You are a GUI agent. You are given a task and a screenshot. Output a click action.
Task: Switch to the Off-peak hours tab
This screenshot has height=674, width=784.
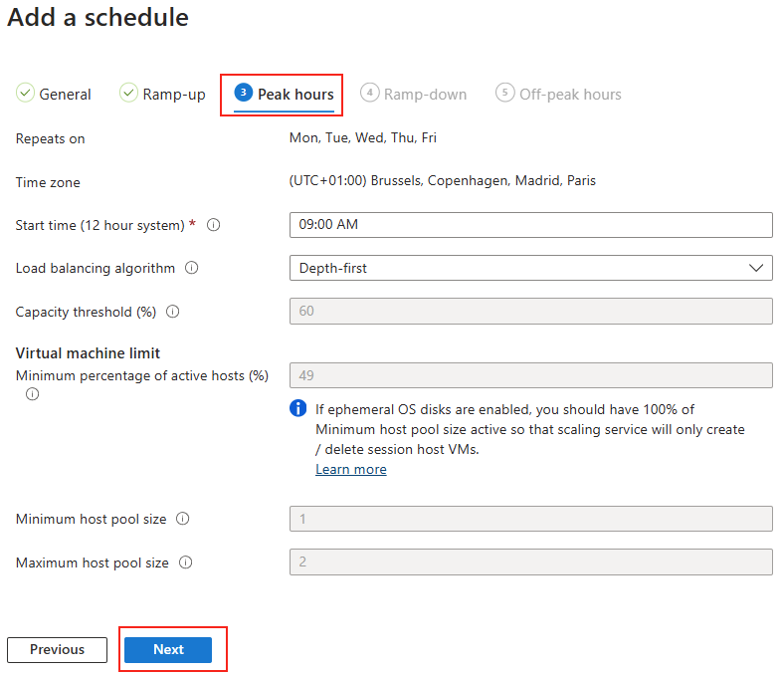click(558, 94)
